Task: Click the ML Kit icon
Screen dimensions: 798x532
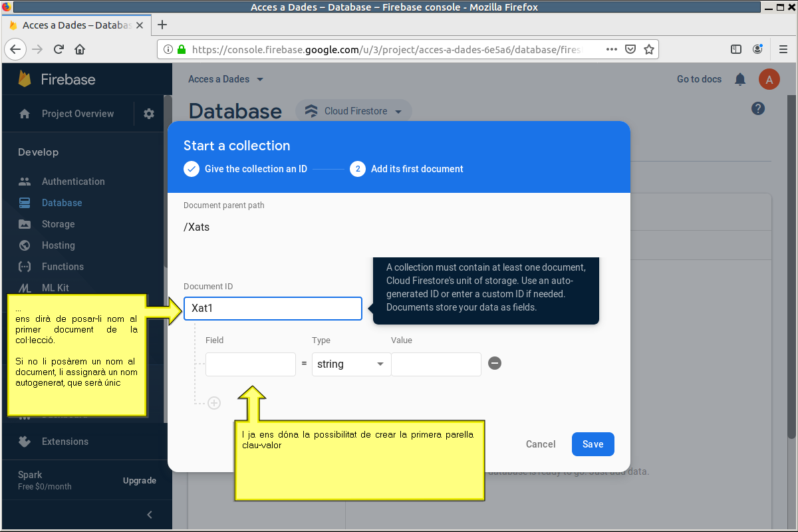Action: tap(25, 288)
